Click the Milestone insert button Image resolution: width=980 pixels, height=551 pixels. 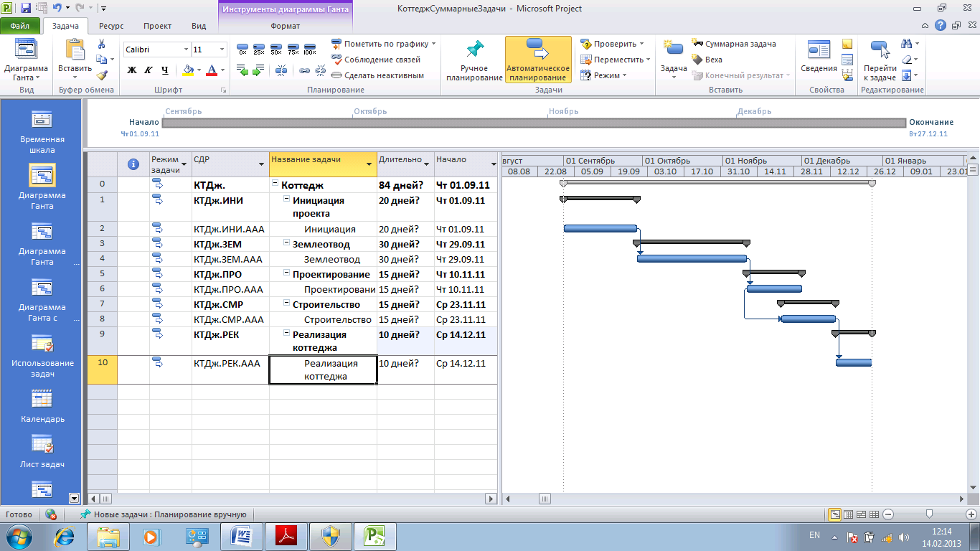tap(707, 60)
